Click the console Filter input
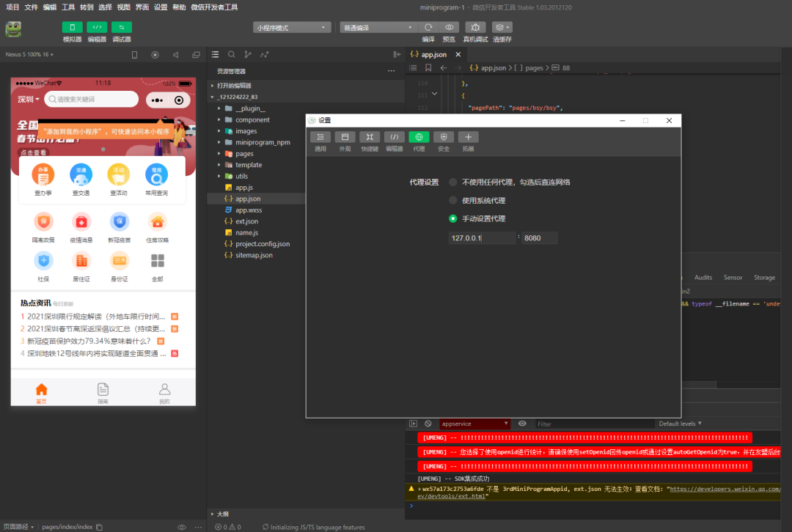Image resolution: width=792 pixels, height=532 pixels. point(593,424)
